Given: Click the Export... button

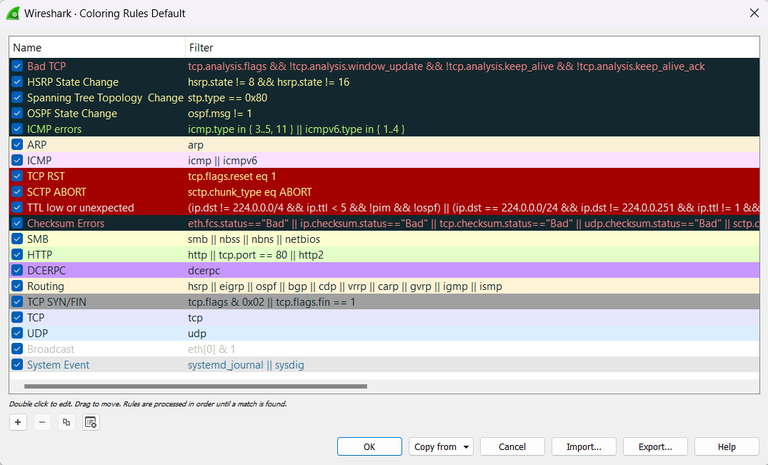Looking at the screenshot, I should point(655,446).
